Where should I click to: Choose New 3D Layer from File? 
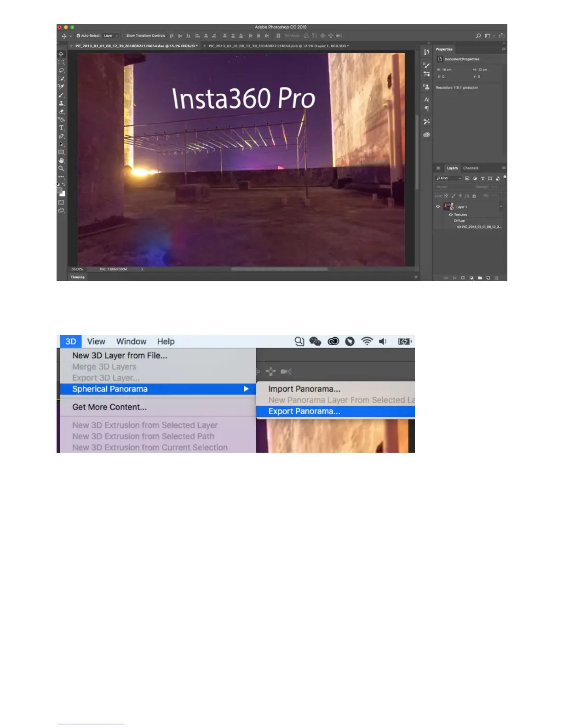158,356
